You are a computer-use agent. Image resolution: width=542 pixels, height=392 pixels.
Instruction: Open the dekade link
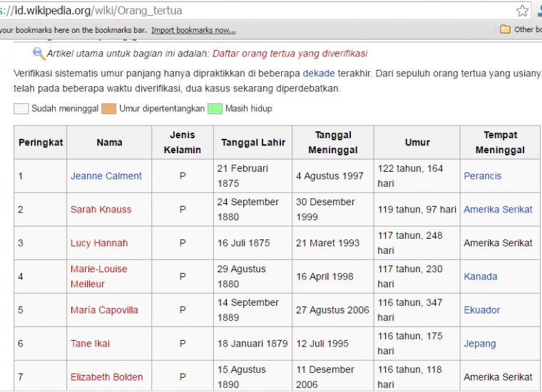tap(319, 73)
